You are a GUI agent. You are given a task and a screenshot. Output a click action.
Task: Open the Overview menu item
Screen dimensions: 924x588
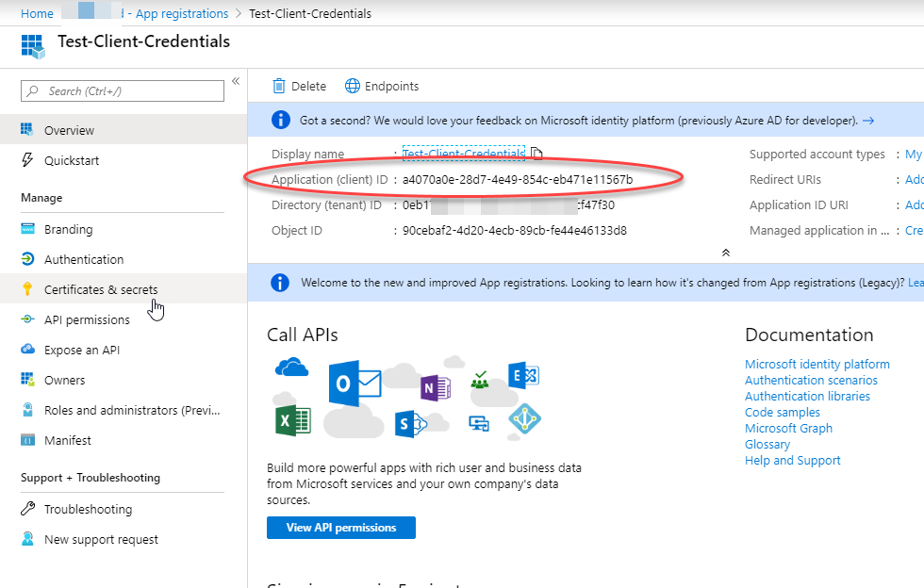[x=124, y=130]
